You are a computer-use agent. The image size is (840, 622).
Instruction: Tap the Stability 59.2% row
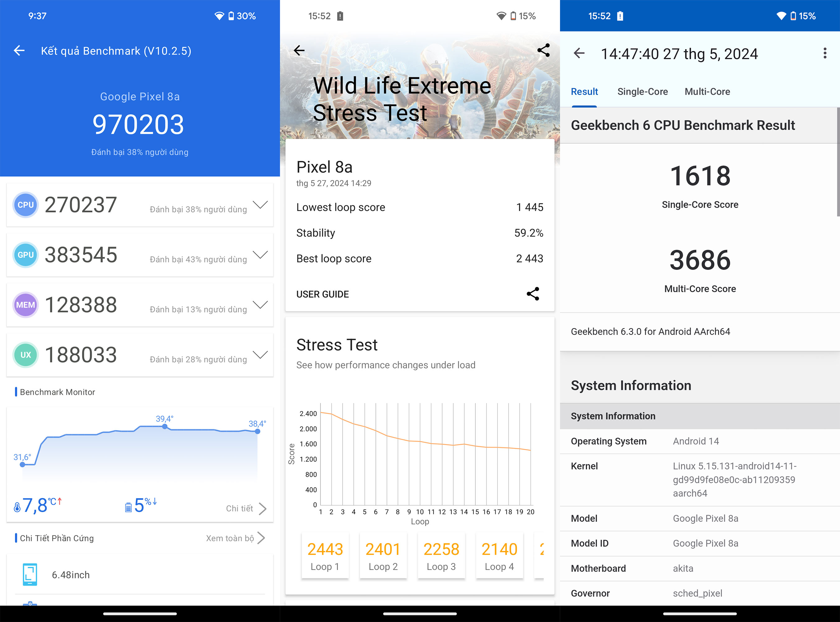(420, 233)
